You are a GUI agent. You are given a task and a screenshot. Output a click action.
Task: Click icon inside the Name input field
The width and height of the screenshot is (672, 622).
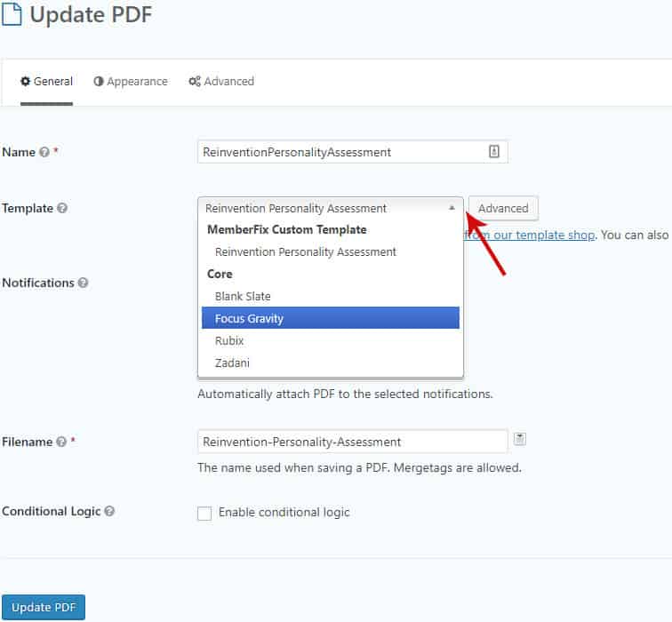coord(494,152)
